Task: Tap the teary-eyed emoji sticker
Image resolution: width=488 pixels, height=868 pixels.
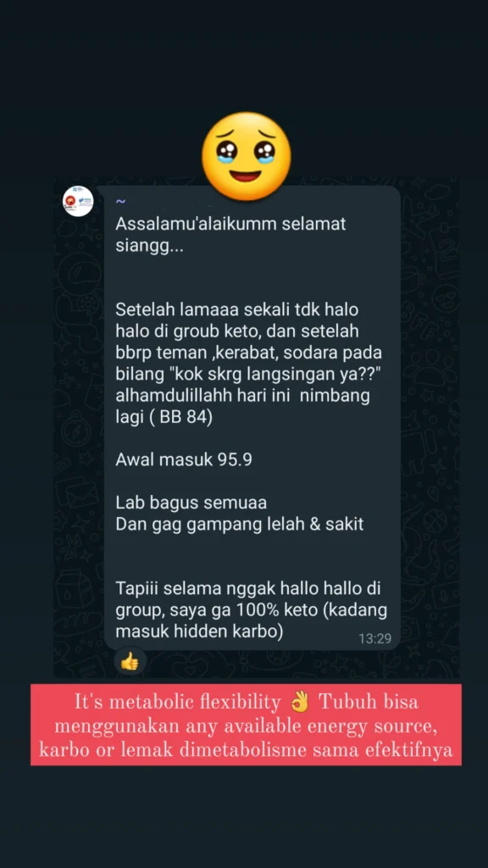Action: coord(247,157)
